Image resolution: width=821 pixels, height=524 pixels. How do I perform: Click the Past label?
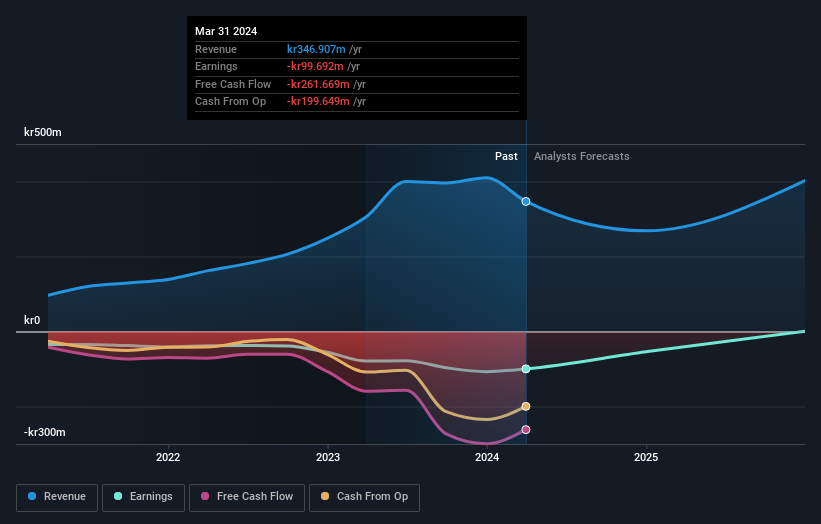point(506,156)
